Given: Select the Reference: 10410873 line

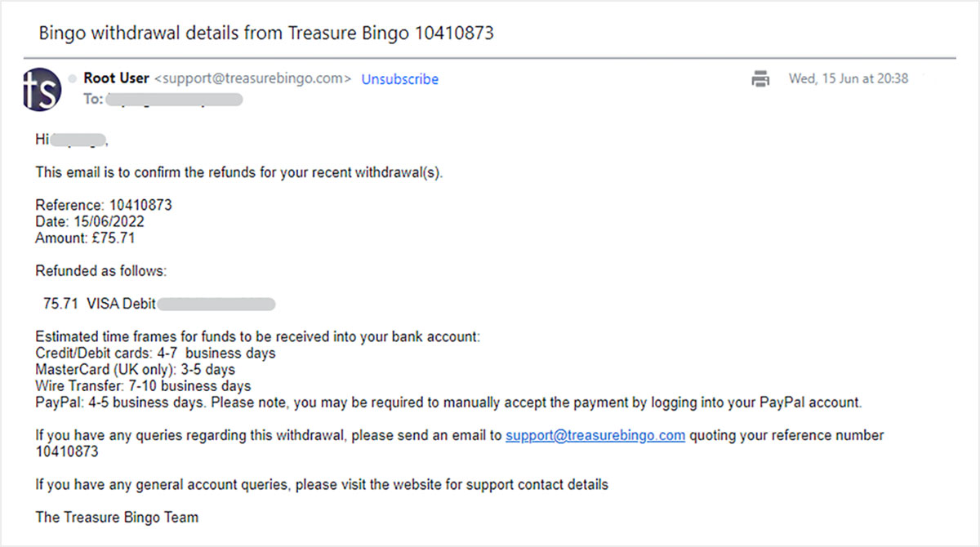Looking at the screenshot, I should click(x=104, y=205).
